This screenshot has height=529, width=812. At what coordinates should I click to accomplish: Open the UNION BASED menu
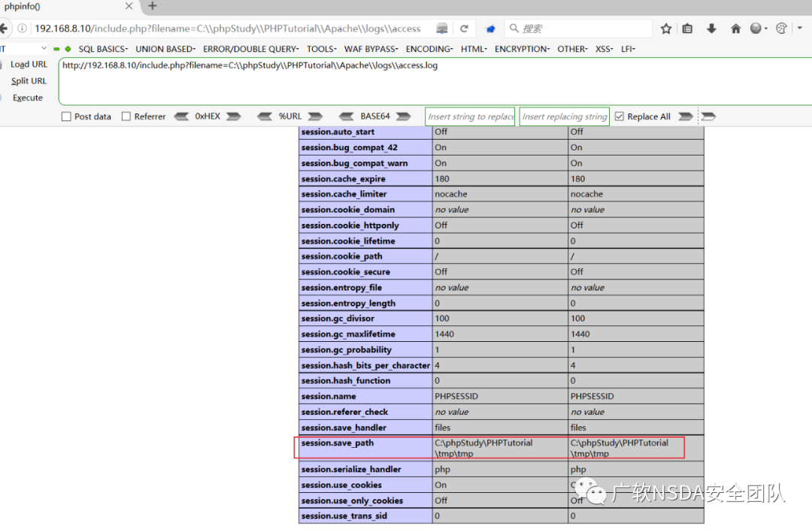pyautogui.click(x=165, y=49)
